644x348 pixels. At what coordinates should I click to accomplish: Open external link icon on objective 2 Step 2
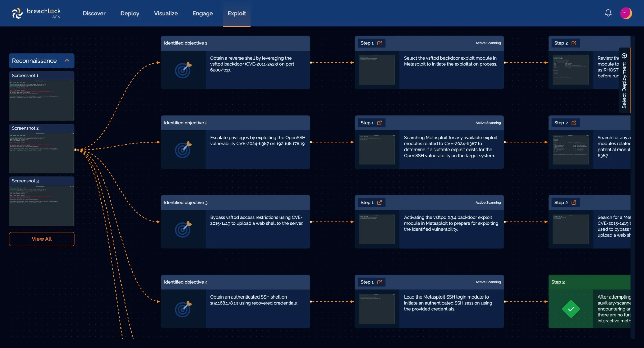574,123
